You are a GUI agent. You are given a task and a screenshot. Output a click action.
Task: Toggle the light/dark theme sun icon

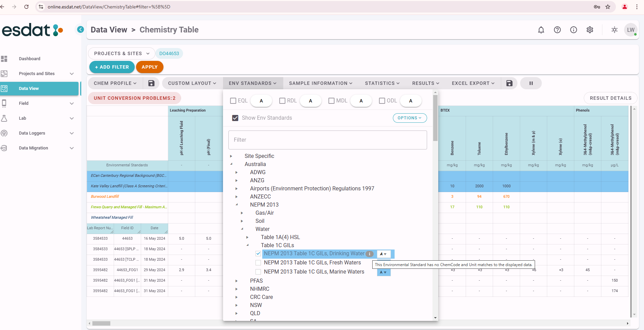(614, 30)
